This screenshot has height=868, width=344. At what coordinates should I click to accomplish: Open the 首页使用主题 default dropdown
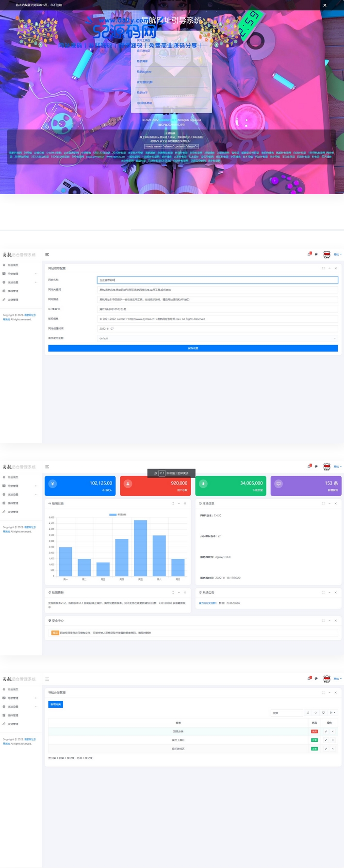(217, 338)
